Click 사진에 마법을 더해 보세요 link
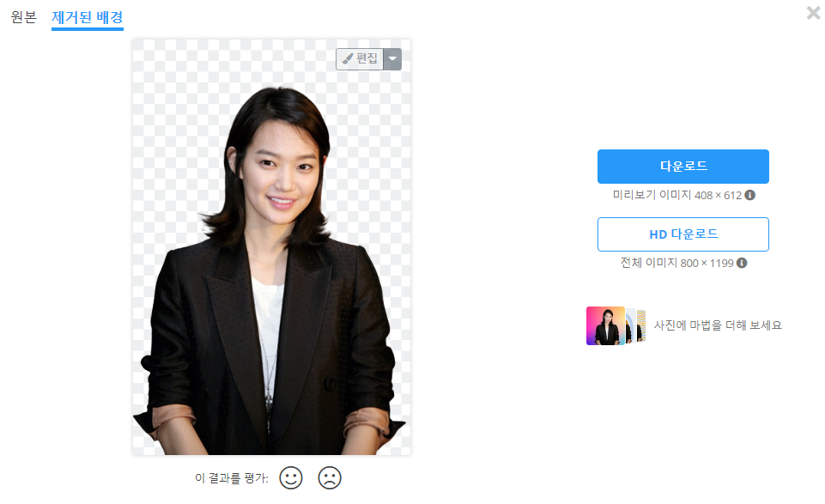 pos(718,325)
